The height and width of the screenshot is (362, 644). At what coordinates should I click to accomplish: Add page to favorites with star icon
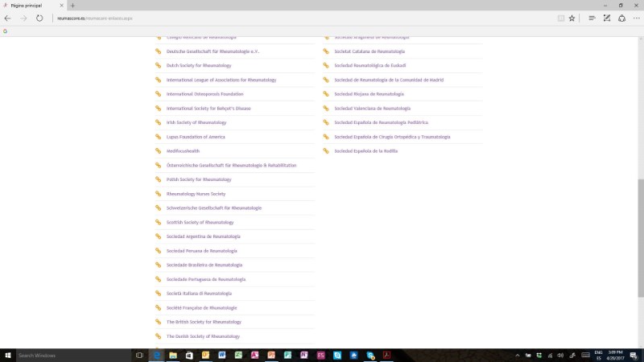click(x=572, y=18)
